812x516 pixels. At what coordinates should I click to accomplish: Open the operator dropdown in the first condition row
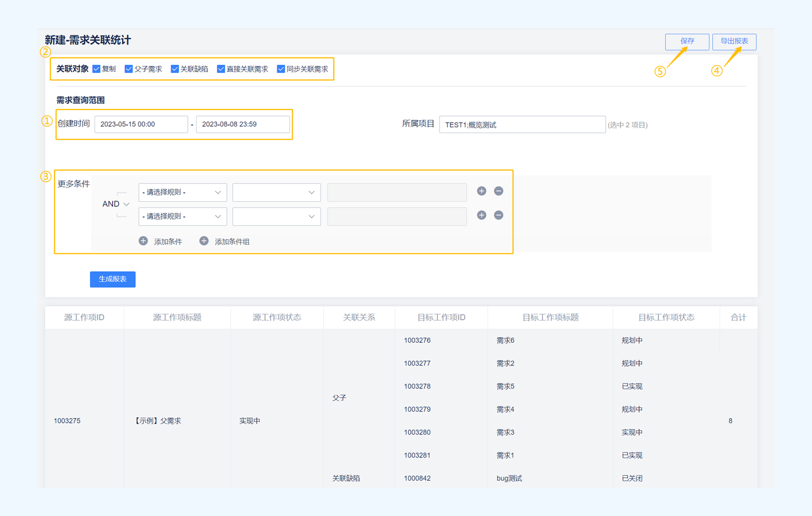tap(277, 193)
